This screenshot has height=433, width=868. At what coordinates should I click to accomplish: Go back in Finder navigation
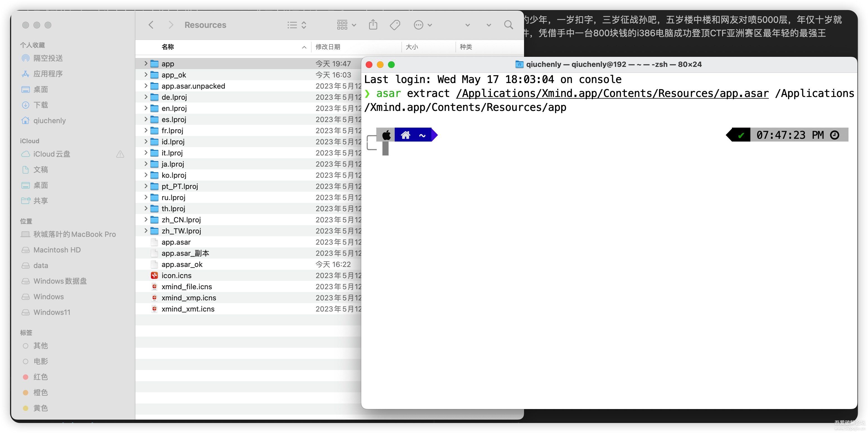pos(151,25)
